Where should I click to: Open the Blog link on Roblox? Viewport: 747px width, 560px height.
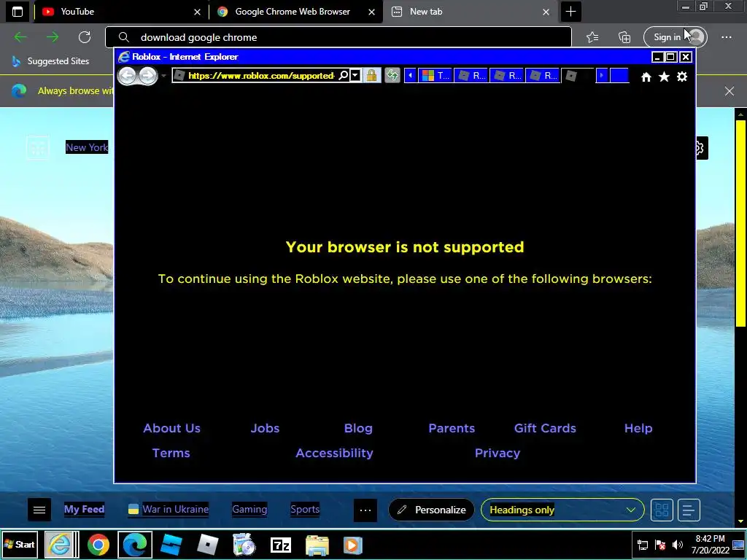(x=358, y=428)
